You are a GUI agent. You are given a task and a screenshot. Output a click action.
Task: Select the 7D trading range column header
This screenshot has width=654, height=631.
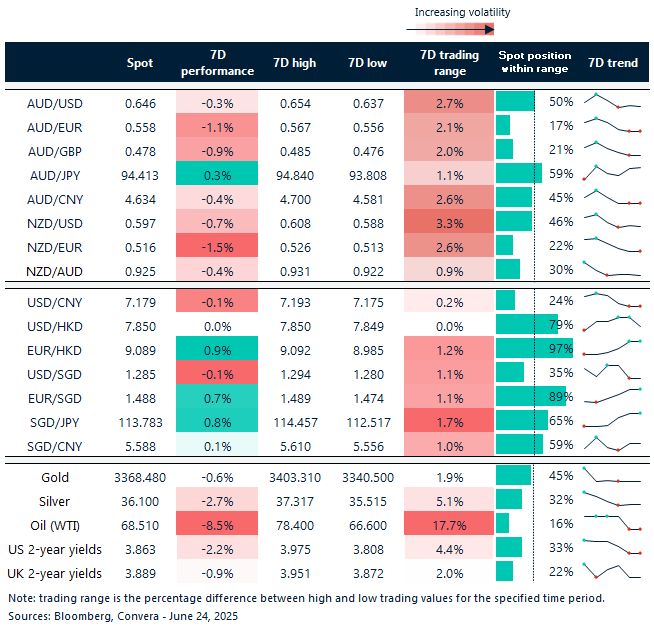pyautogui.click(x=449, y=63)
